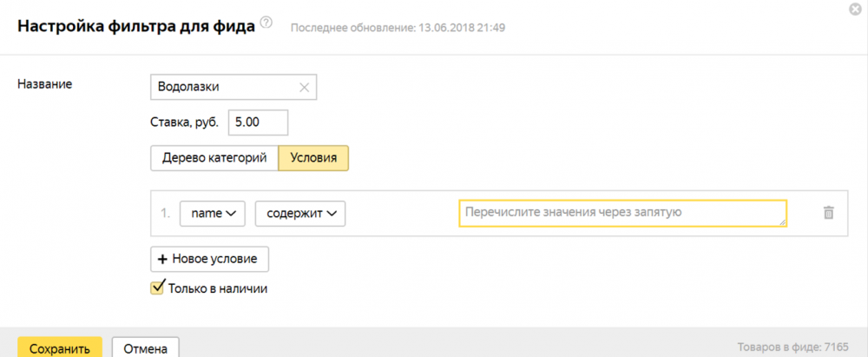The height and width of the screenshot is (357, 868).
Task: Toggle the Только в наличии checkbox
Action: coord(157,288)
